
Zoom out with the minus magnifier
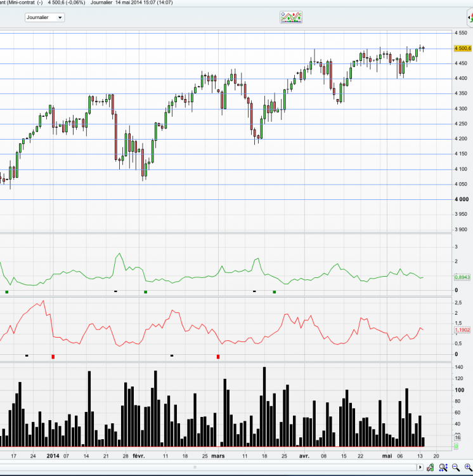[x=455, y=468]
